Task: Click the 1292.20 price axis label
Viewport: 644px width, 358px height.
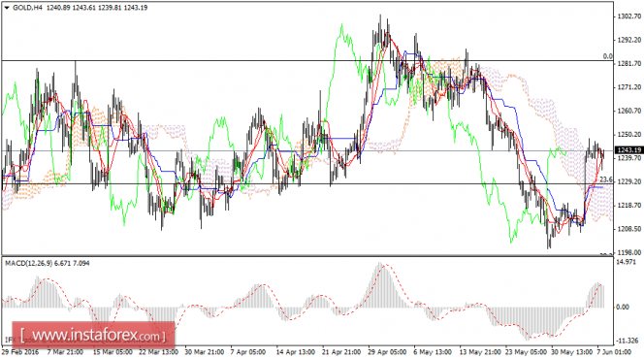Action: [628, 40]
